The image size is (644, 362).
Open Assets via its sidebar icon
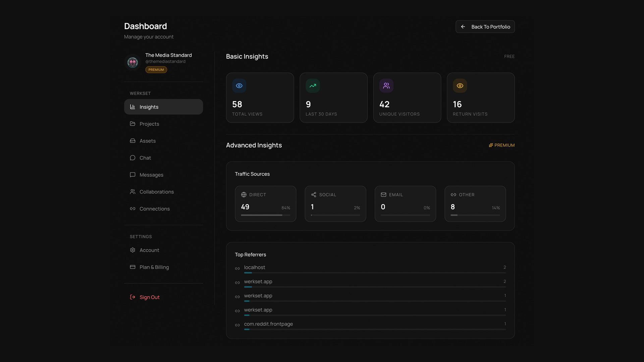(x=133, y=141)
